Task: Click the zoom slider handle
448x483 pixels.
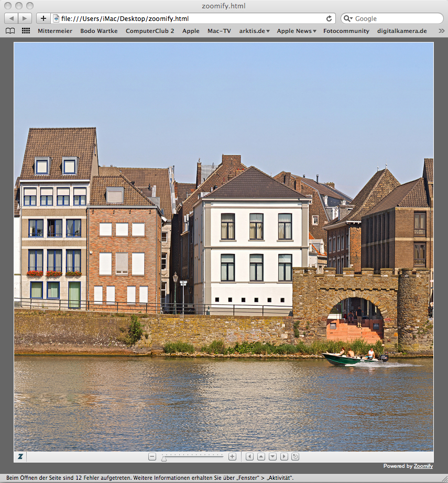Action: point(164,458)
